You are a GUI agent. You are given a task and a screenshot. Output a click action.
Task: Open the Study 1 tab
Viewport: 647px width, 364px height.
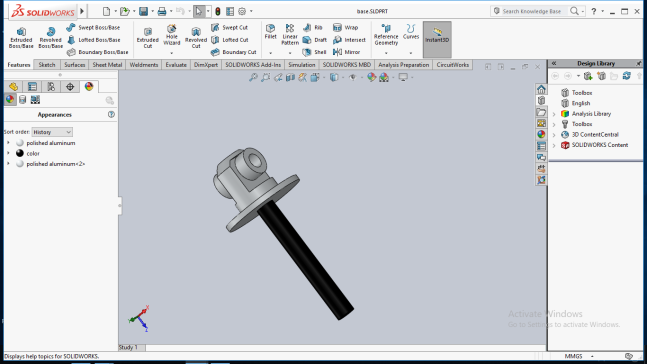(x=128, y=347)
